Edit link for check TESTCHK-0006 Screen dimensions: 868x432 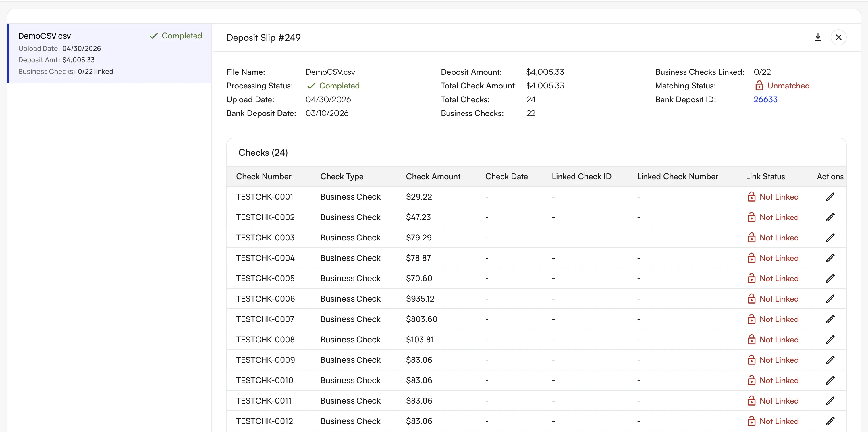tap(830, 298)
